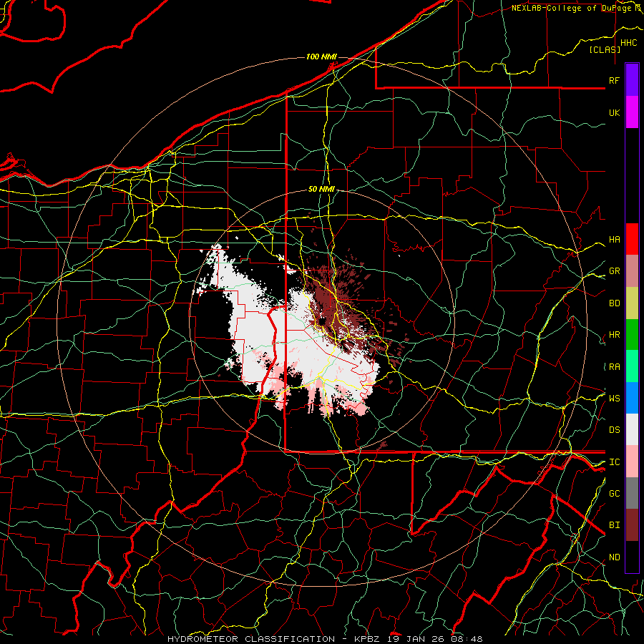Click the BD legend label
The width and height of the screenshot is (644, 644).
coord(614,303)
